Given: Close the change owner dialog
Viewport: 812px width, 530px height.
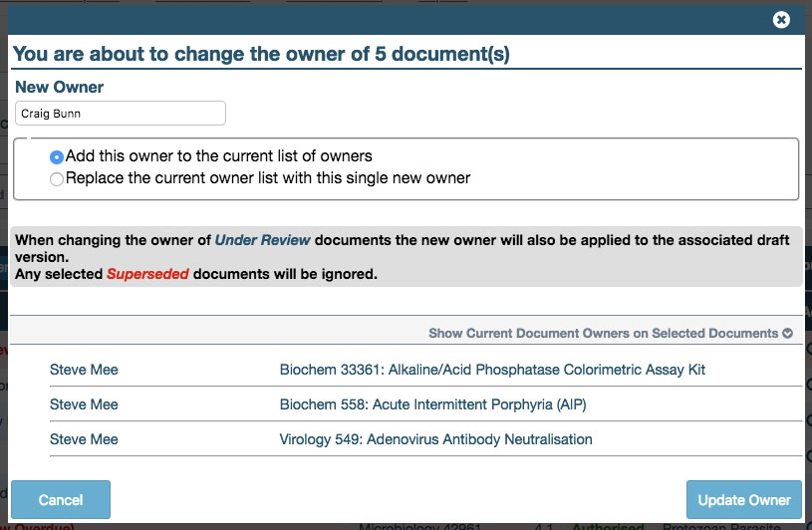Looking at the screenshot, I should (781, 19).
